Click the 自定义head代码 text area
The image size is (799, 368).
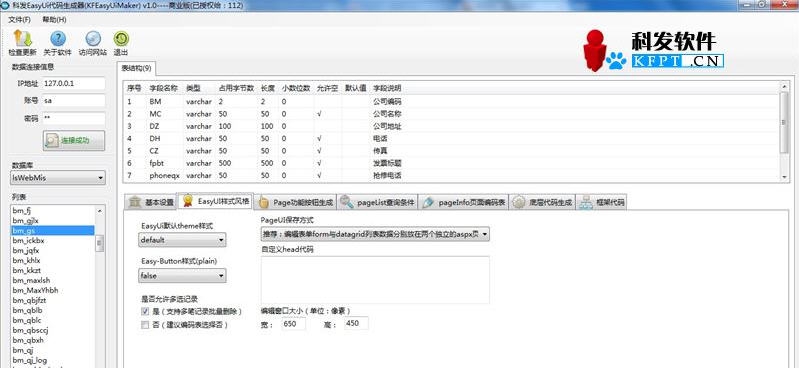pyautogui.click(x=375, y=280)
